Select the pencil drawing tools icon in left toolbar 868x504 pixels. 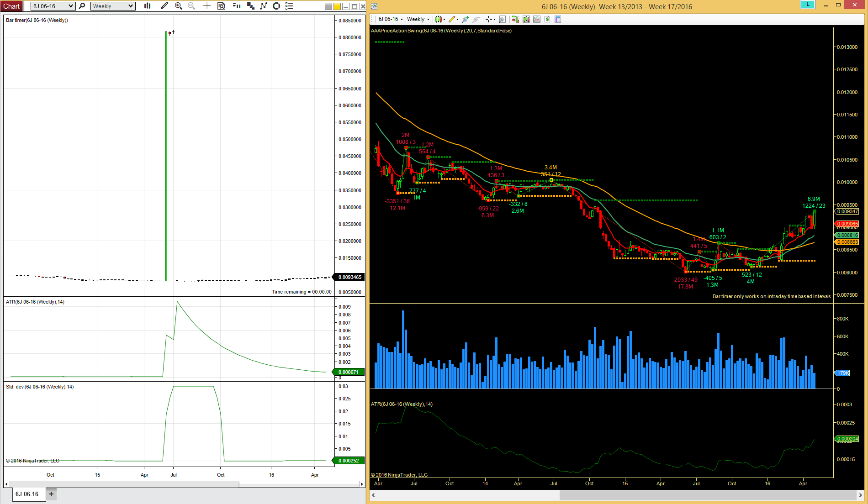point(164,6)
